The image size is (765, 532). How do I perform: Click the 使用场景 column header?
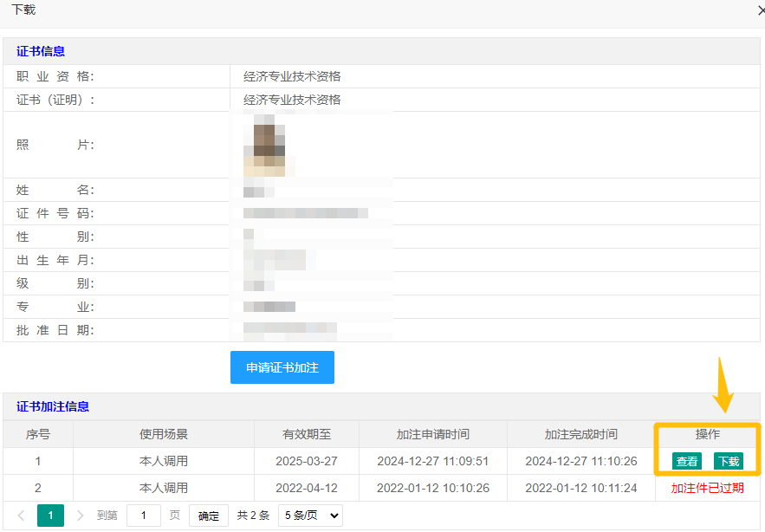pos(164,434)
